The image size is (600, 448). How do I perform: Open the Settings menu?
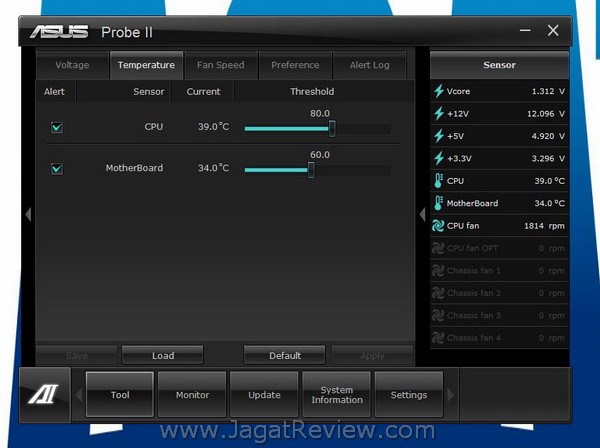point(409,394)
